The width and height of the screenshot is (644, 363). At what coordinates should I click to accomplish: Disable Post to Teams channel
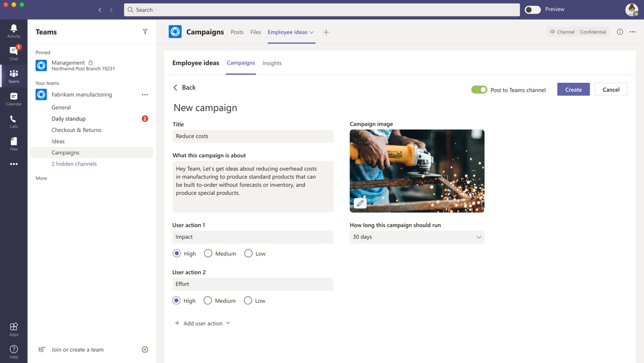(x=479, y=90)
